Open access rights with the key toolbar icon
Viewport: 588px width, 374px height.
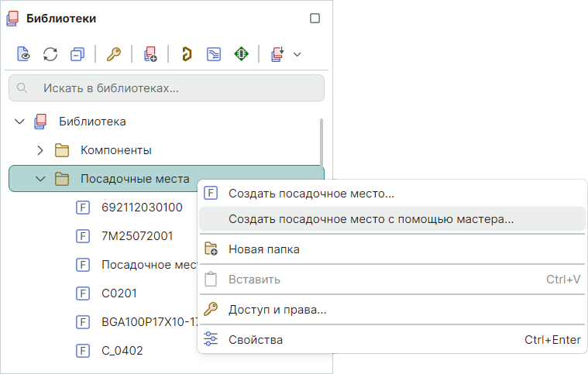coord(114,54)
